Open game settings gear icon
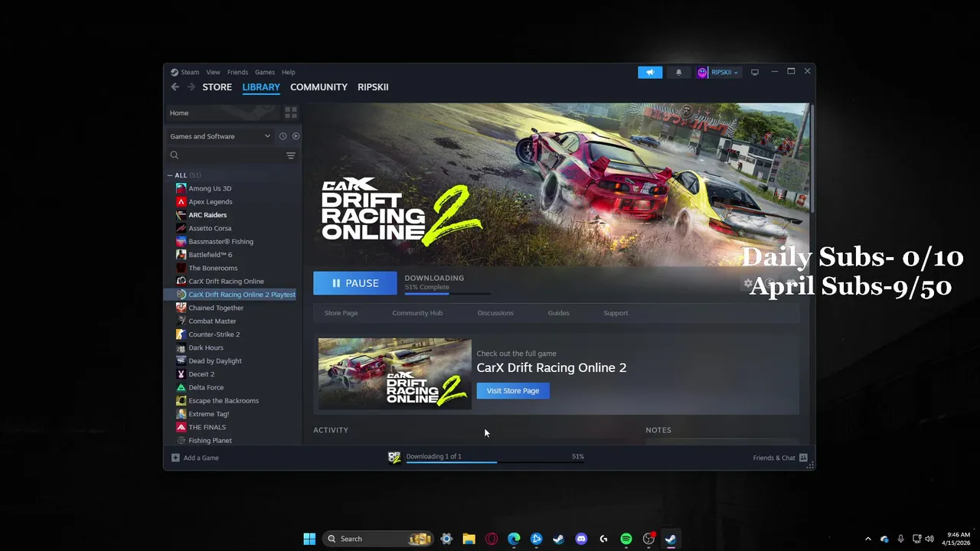The height and width of the screenshot is (551, 980). (748, 283)
